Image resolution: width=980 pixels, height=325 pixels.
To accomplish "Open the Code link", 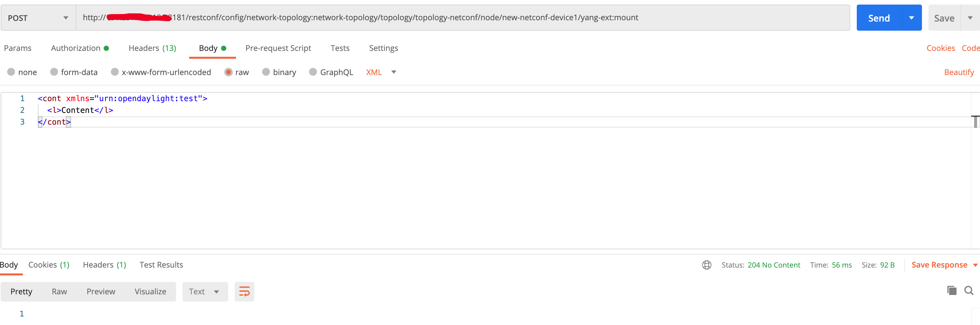I will pos(971,48).
